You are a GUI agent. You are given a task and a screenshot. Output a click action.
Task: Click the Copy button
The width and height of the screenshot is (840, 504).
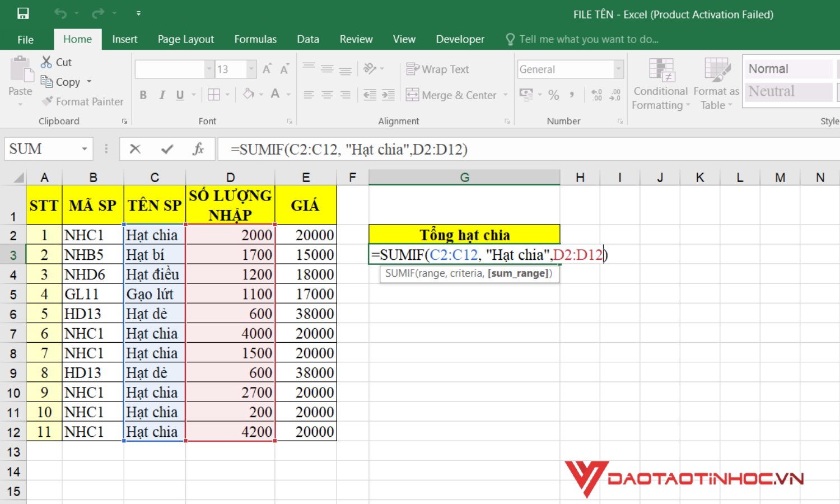pos(60,82)
